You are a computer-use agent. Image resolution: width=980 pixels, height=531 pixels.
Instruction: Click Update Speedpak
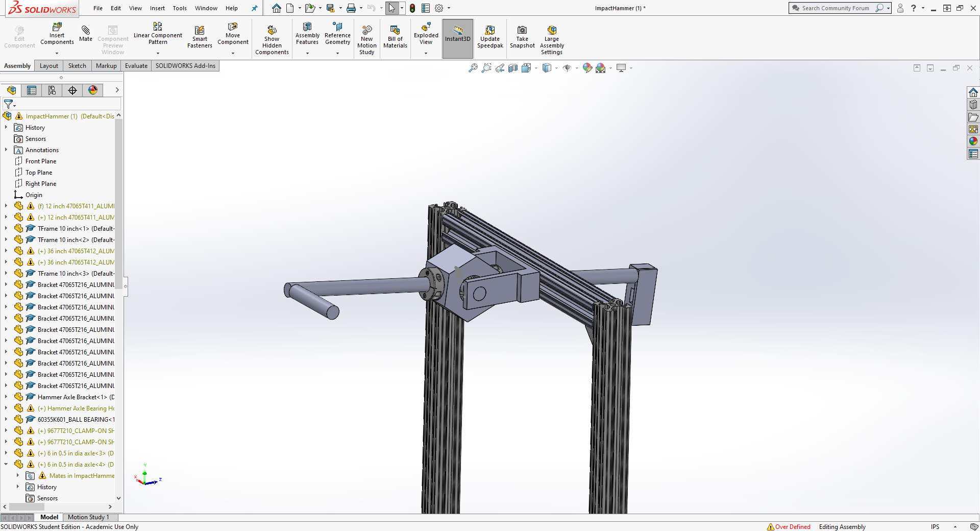click(490, 37)
